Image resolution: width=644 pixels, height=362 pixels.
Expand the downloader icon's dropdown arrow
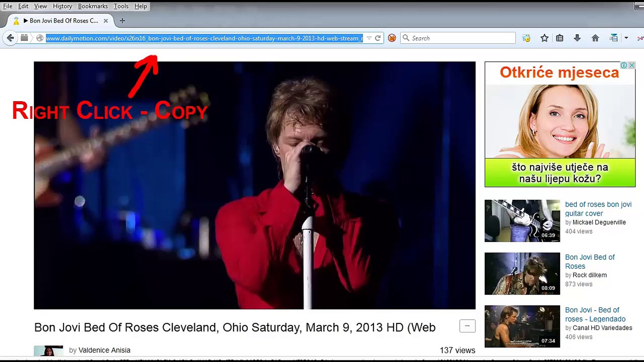tap(627, 38)
